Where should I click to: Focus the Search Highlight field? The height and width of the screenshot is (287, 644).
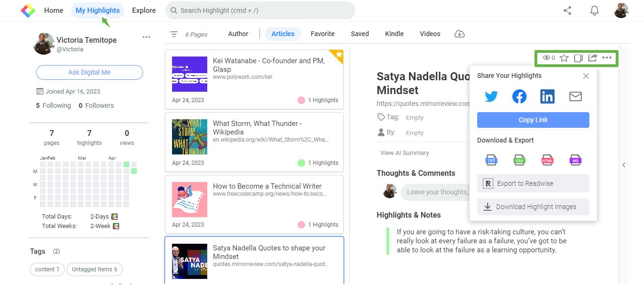coord(260,10)
